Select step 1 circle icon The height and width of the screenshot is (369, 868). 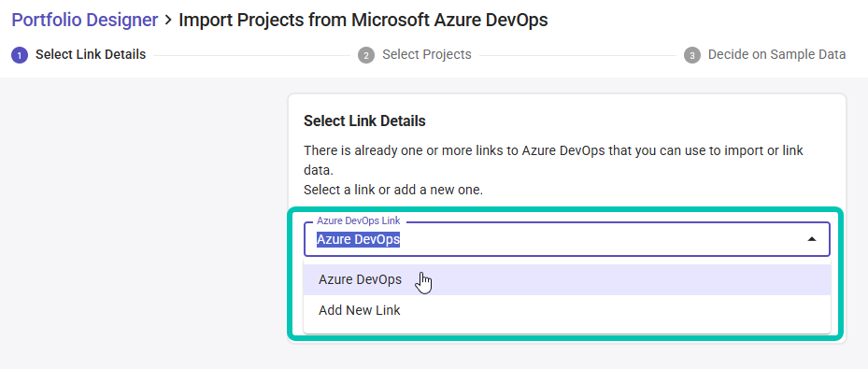[20, 55]
